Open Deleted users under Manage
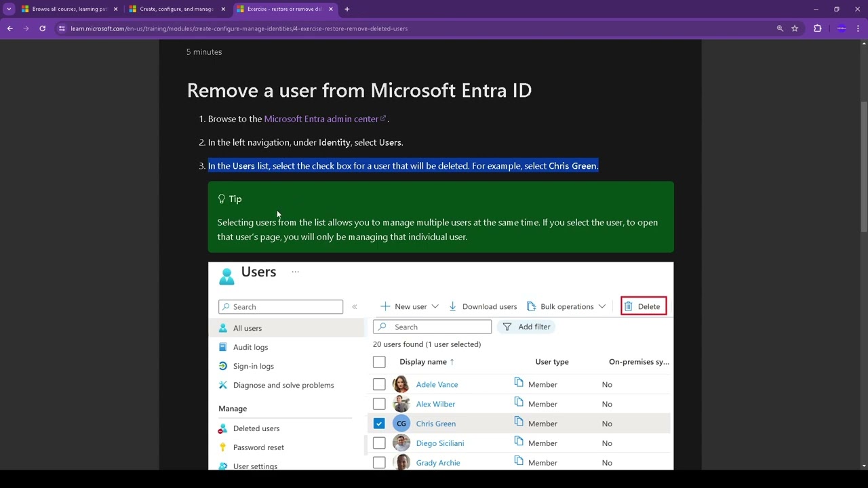This screenshot has width=868, height=488. (256, 428)
